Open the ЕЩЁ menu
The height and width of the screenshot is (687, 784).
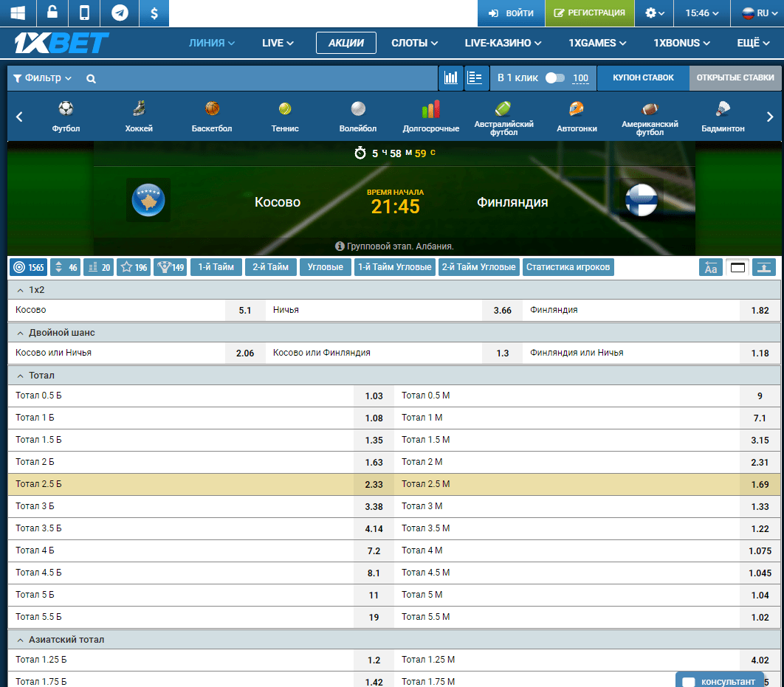click(x=753, y=43)
